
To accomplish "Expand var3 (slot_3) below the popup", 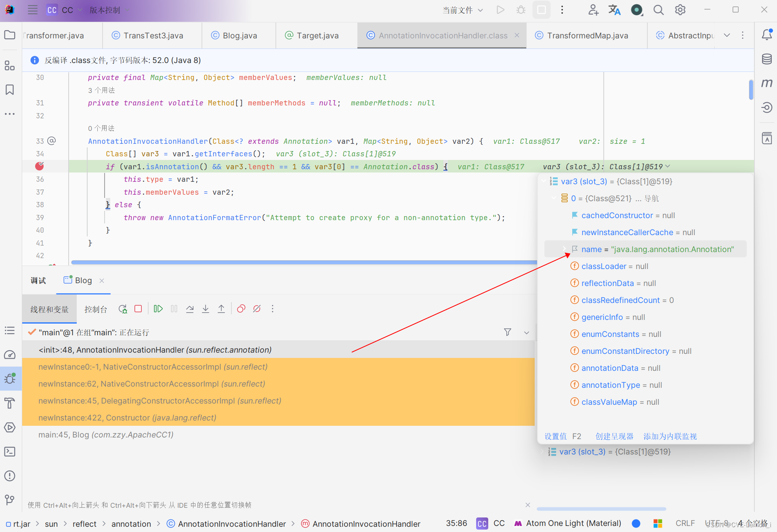I will (x=542, y=452).
